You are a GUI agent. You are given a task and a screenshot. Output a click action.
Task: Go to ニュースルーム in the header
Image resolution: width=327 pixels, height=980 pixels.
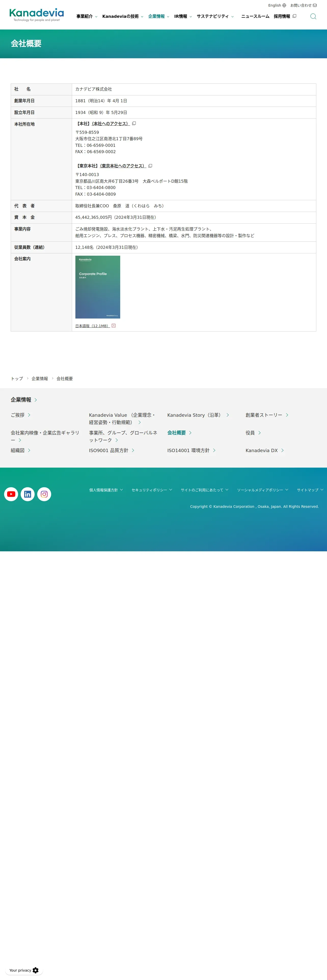coord(255,16)
